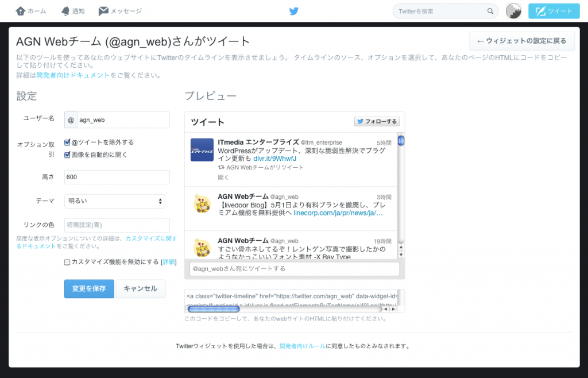Image resolution: width=588 pixels, height=378 pixels.
Task: Open the developer rules link in footer
Action: (303, 346)
